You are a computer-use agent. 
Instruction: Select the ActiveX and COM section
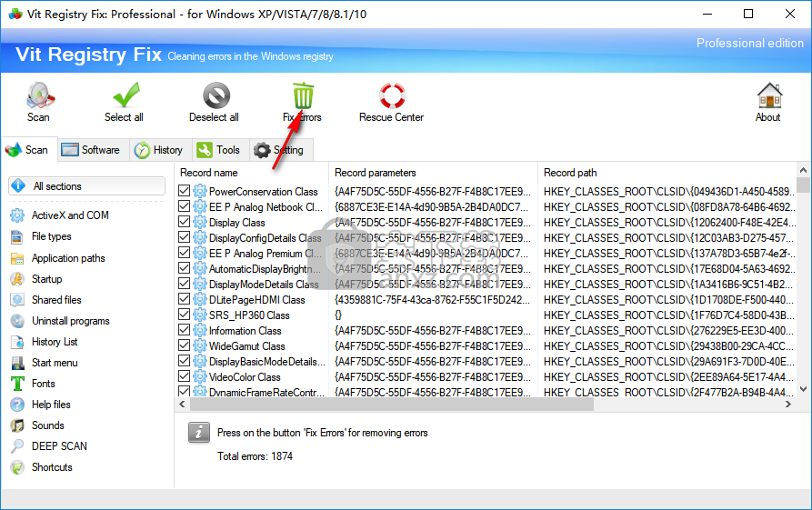pyautogui.click(x=70, y=215)
